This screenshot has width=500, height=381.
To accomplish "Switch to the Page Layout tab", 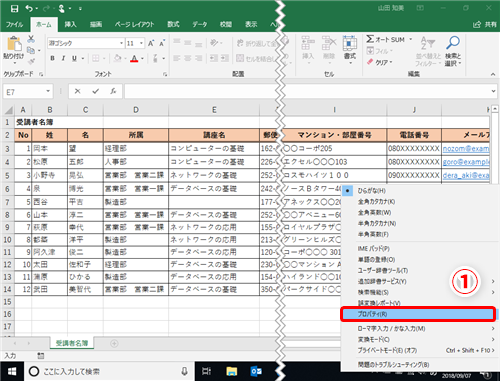I will (x=134, y=24).
